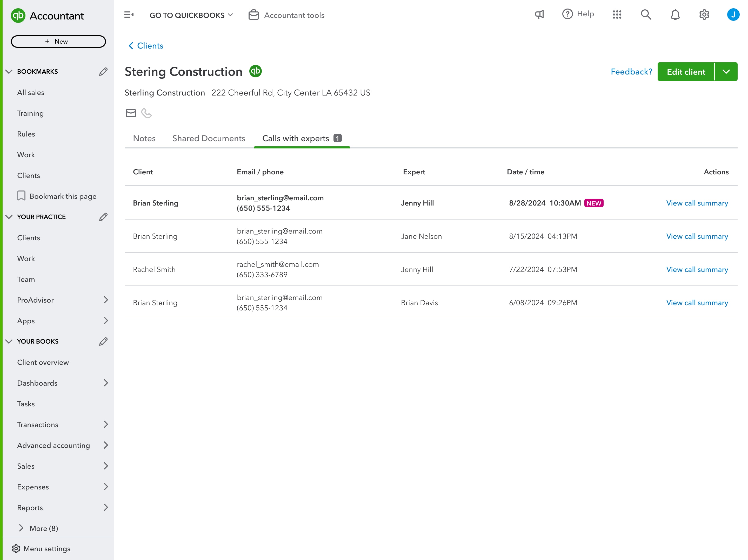Edit Your Practice section with pencil icon

103,217
